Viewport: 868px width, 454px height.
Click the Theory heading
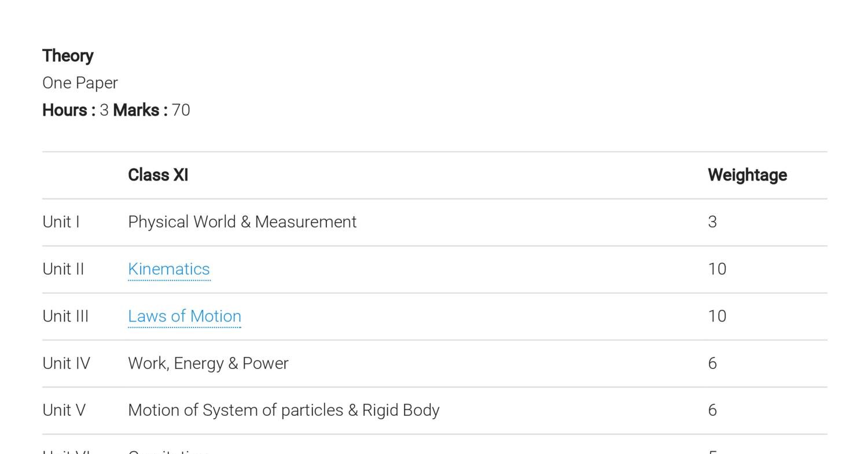point(68,56)
